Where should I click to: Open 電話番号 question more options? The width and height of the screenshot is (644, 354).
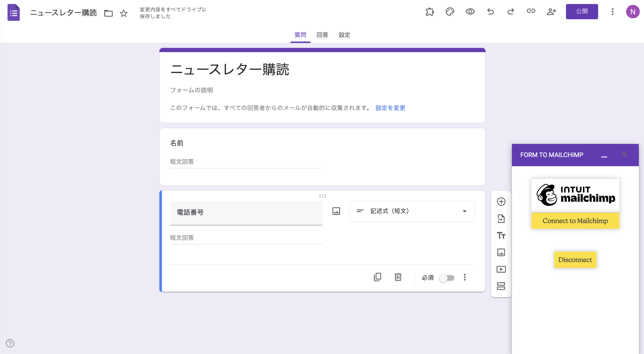465,277
